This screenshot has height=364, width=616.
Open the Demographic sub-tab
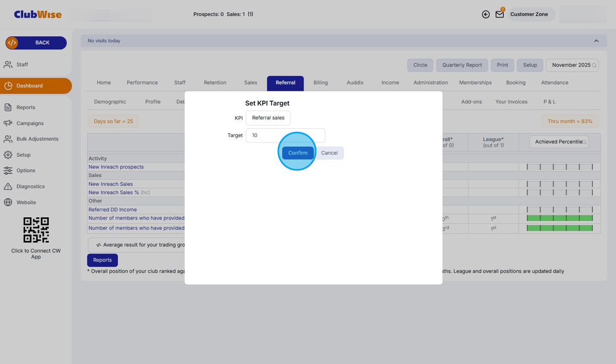pos(110,102)
